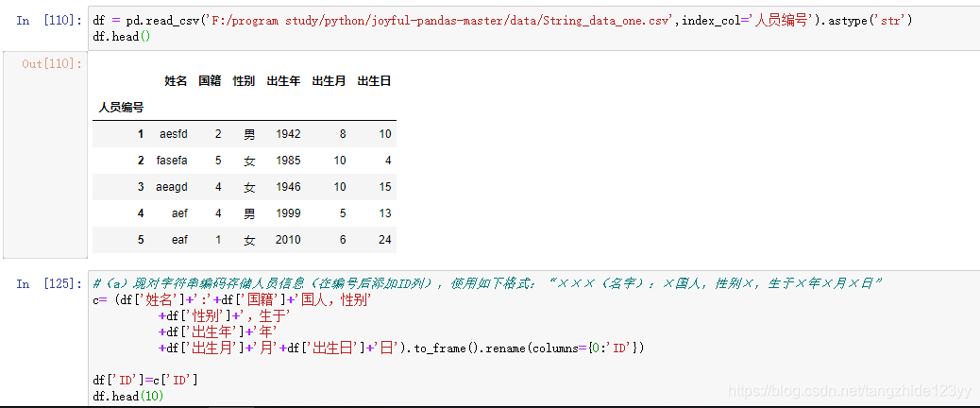Click the 国籍 column header
Image resolution: width=980 pixels, height=408 pixels.
point(210,81)
